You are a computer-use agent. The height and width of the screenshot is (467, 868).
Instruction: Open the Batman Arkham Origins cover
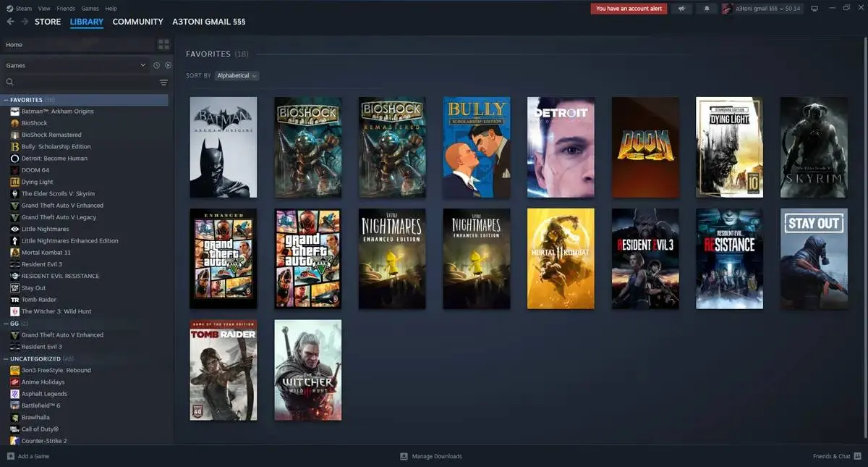224,147
